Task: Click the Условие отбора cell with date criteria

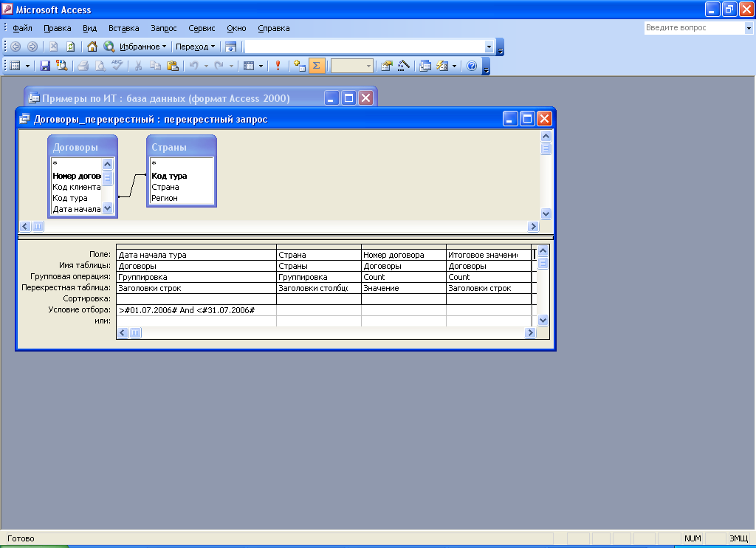Action: point(196,310)
